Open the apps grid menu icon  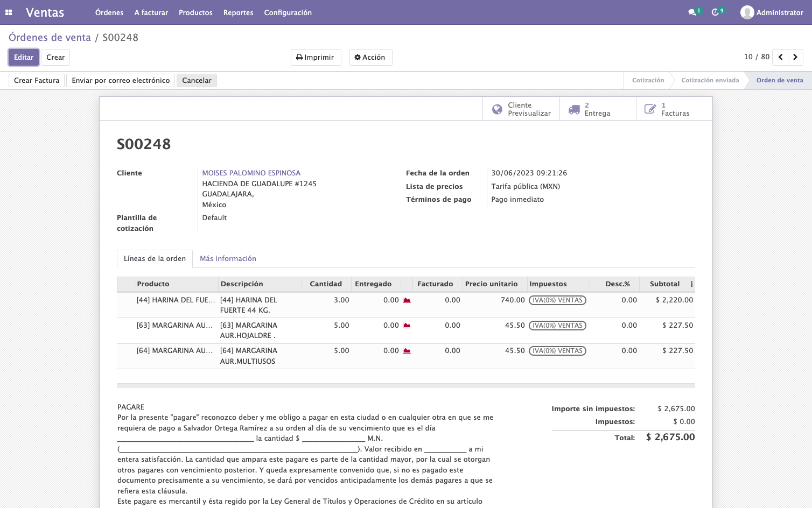9,12
